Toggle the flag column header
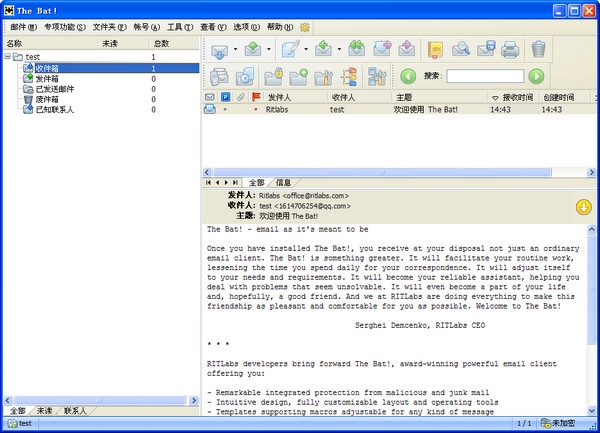600x433 pixels. (256, 97)
